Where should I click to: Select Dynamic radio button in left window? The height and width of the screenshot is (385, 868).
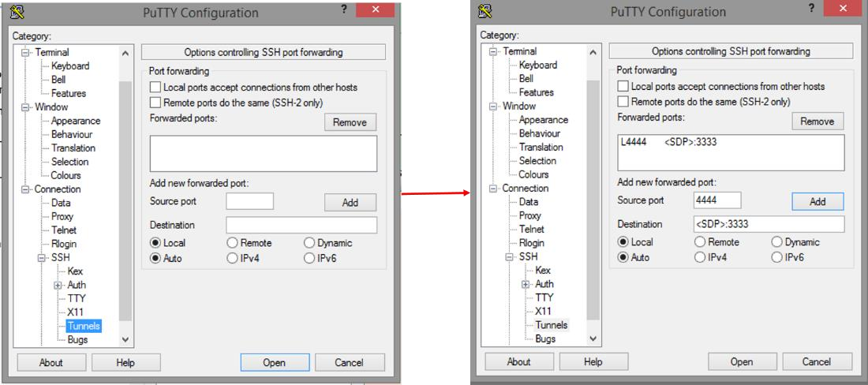pyautogui.click(x=309, y=243)
